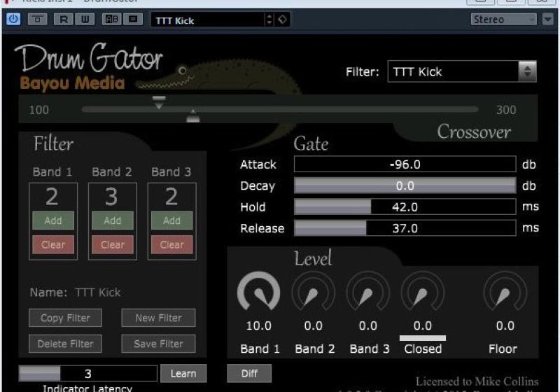Viewport: 560px width, 392px height.
Task: Click the upper crossover slider handle
Action: click(x=160, y=102)
